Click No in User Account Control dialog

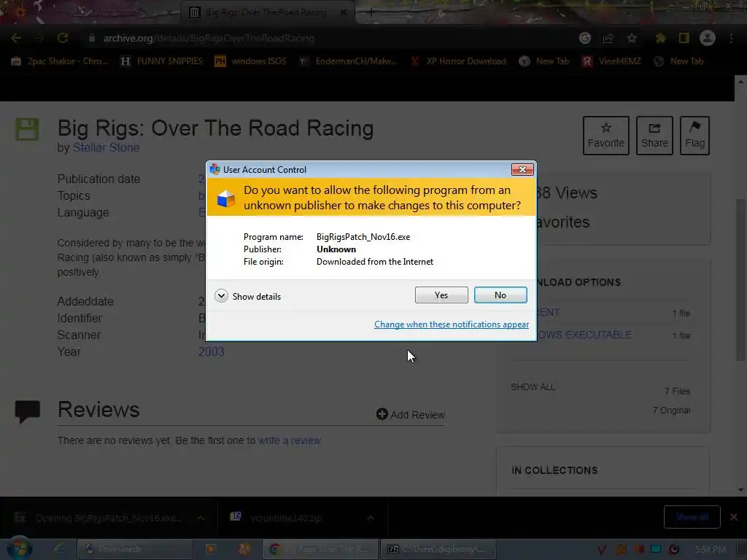pos(500,295)
